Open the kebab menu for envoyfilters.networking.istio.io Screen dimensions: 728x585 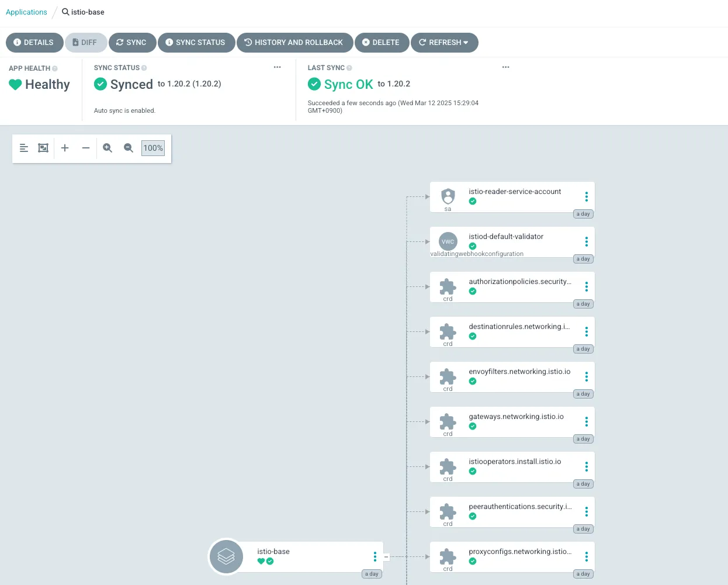coord(587,377)
